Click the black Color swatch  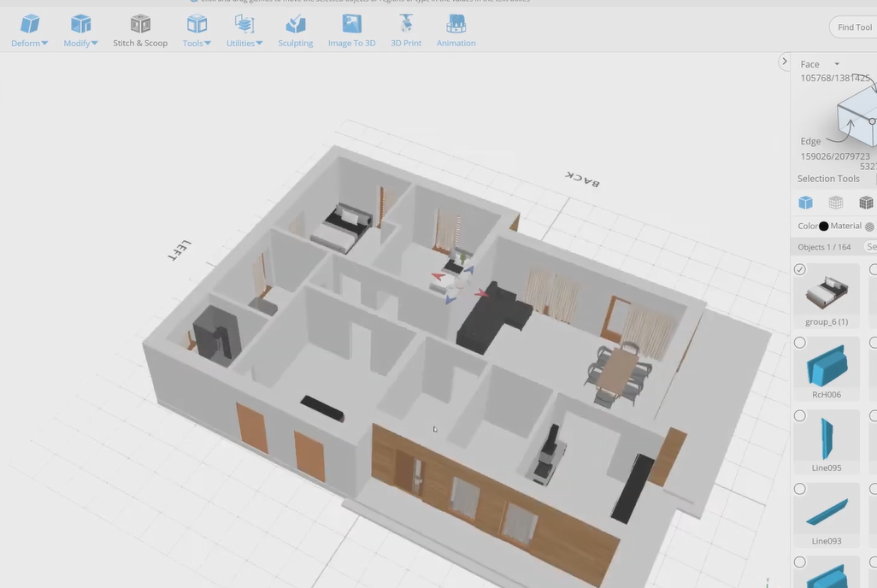824,226
